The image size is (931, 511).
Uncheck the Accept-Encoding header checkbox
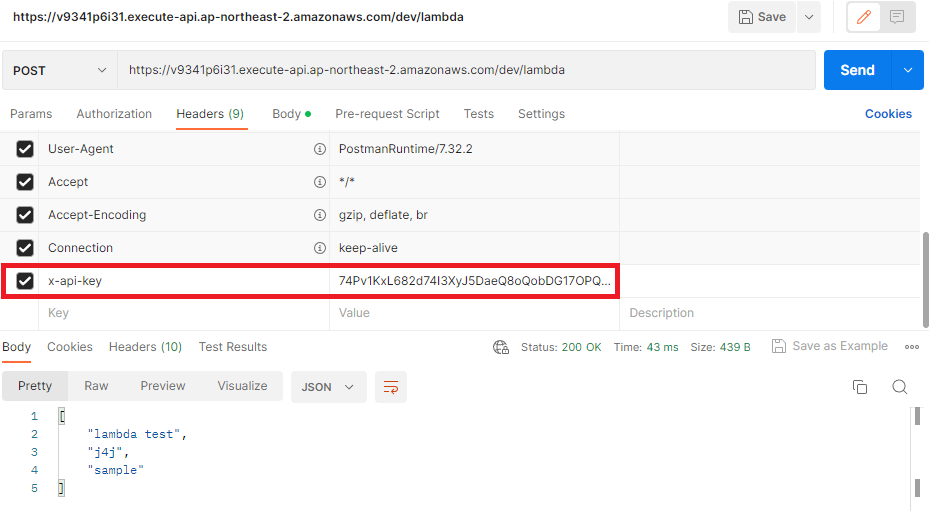point(25,215)
